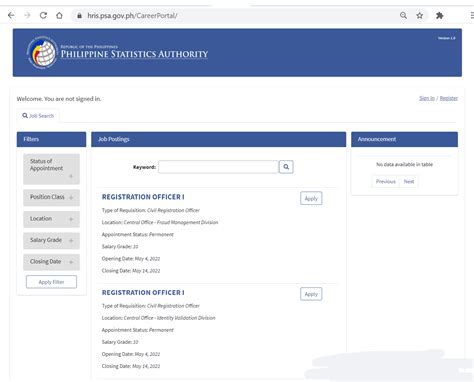This screenshot has height=382, width=474.
Task: Click the first job's 'Closing Date: May 14, 2022'
Action: pos(131,271)
